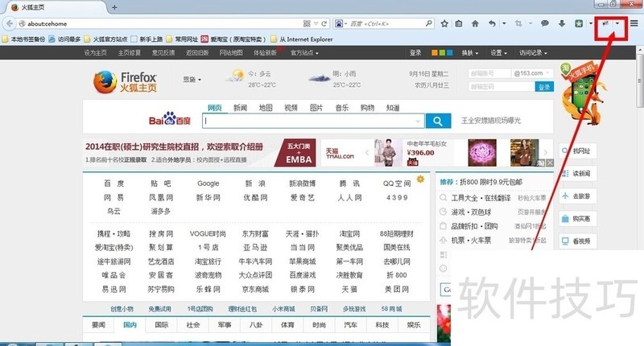The width and height of the screenshot is (644, 346).
Task: Click the search magnifier in Firefox search box
Action: pyautogui.click(x=428, y=23)
